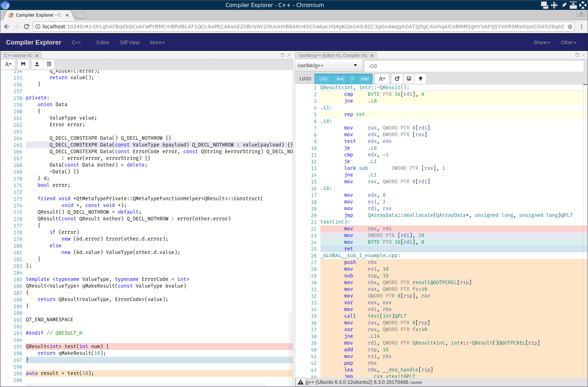Open the font size dropdown in source editor
588x387 pixels.
8,64
